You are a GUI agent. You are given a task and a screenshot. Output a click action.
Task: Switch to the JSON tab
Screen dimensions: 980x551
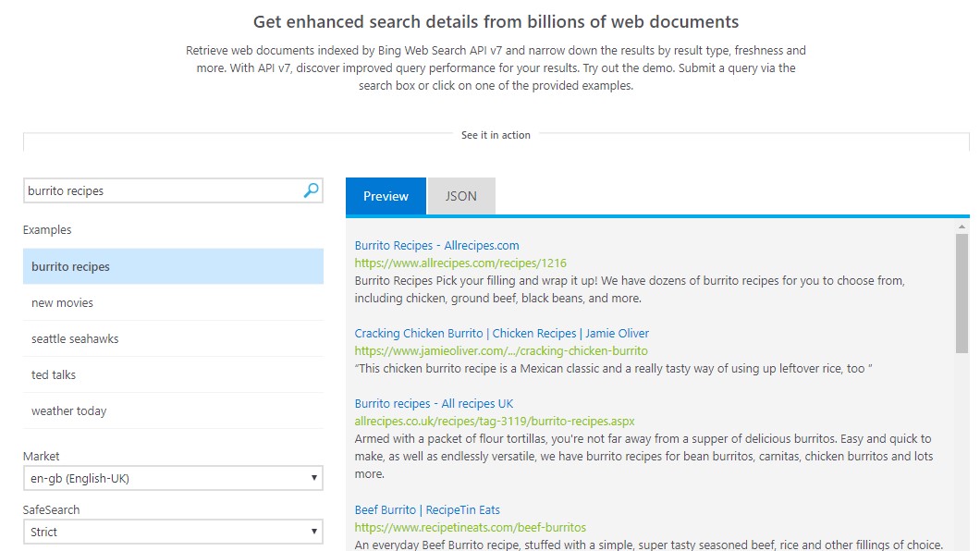point(461,196)
